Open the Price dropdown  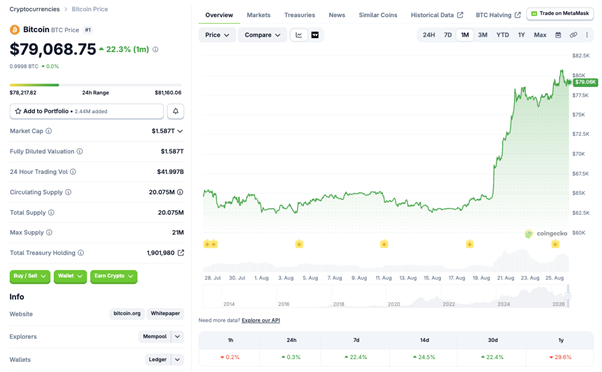(217, 35)
